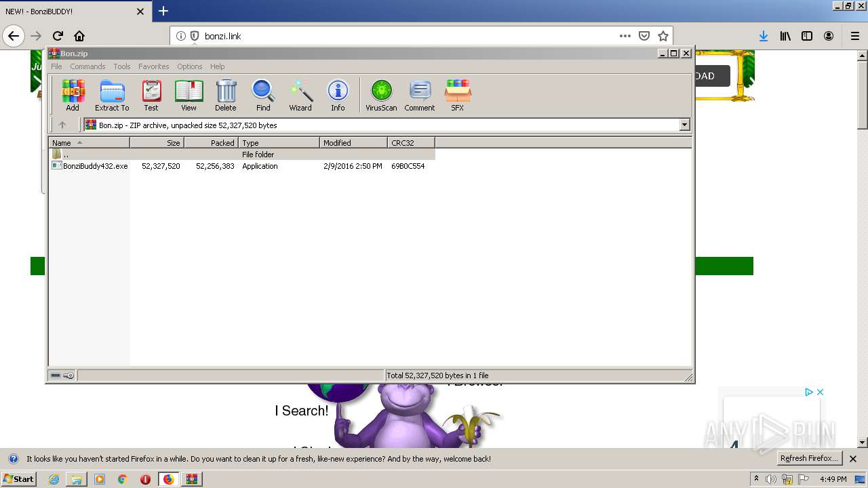The image size is (868, 488).
Task: Sort by Packed column header
Action: click(x=211, y=143)
